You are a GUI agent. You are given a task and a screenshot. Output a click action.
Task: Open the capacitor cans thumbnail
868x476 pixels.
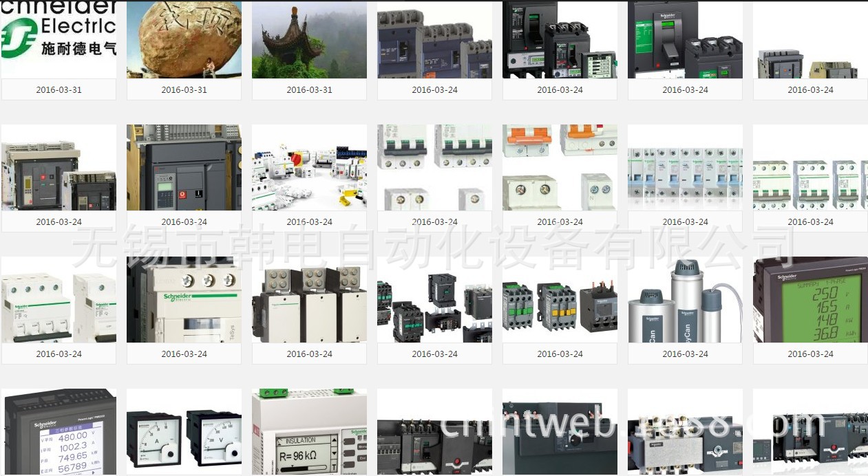685,299
